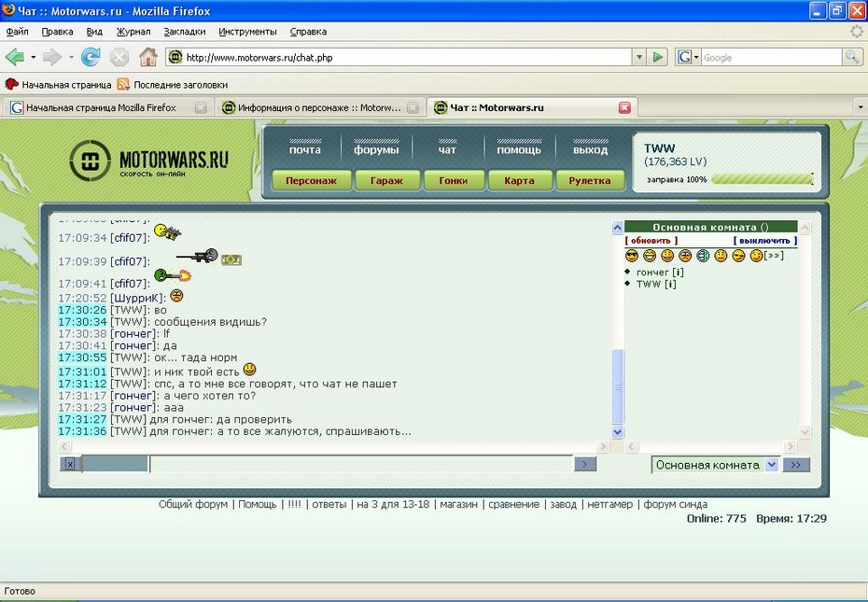The image size is (868, 602).
Task: Click the site icon in the address bar
Action: [x=175, y=57]
